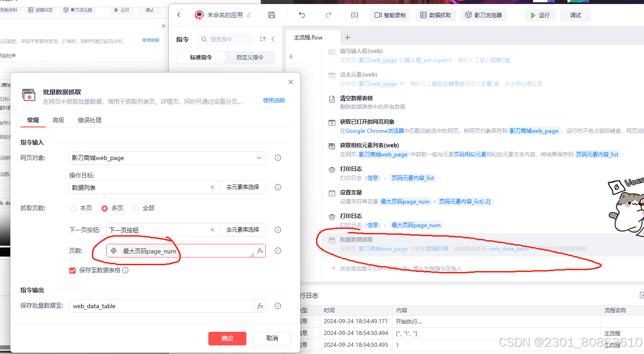
Task: Click the 运行 button in background window
Action: pos(122,10)
